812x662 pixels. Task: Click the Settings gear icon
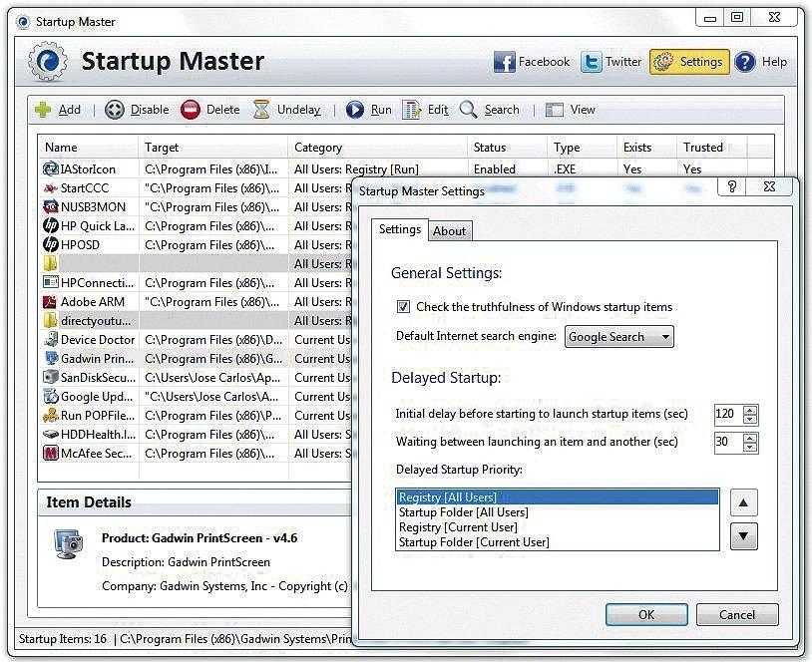663,62
